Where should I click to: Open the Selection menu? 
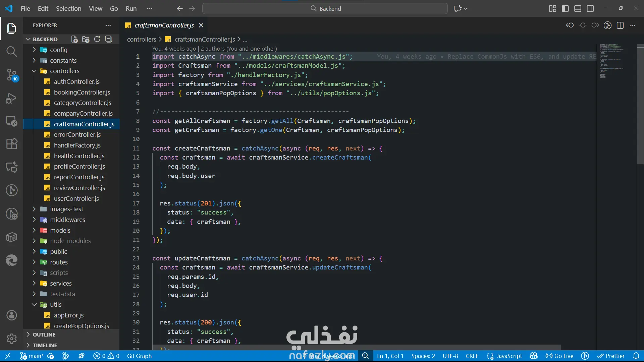pyautogui.click(x=68, y=9)
